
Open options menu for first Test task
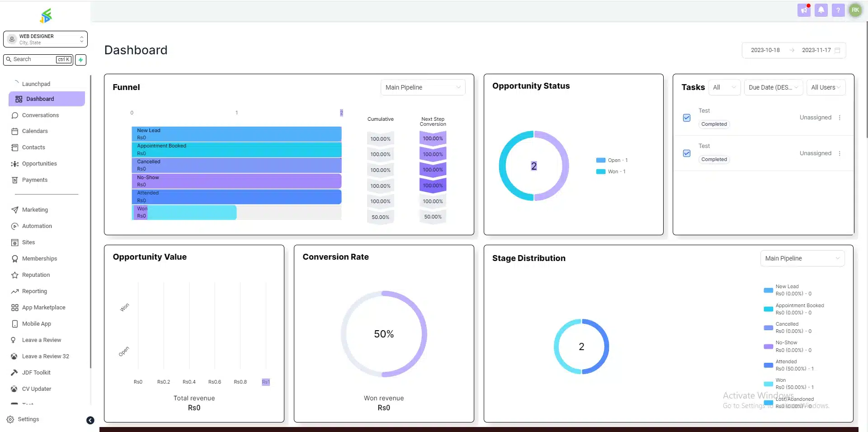tap(840, 118)
